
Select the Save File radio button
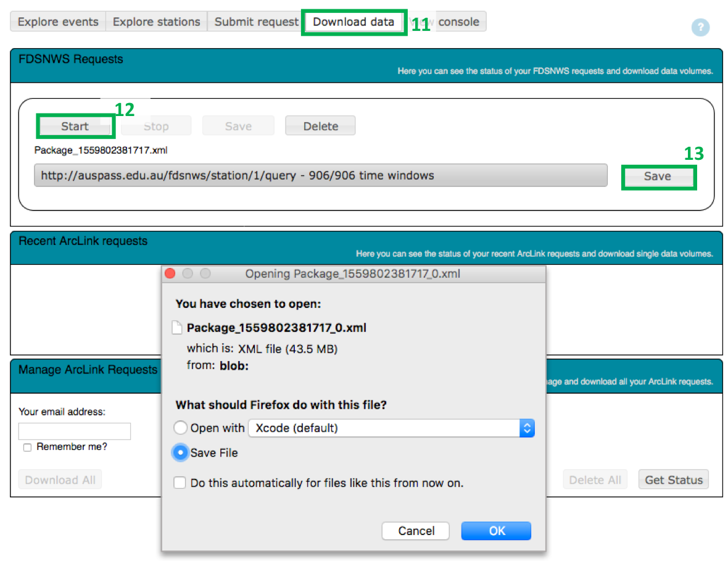pyautogui.click(x=180, y=453)
